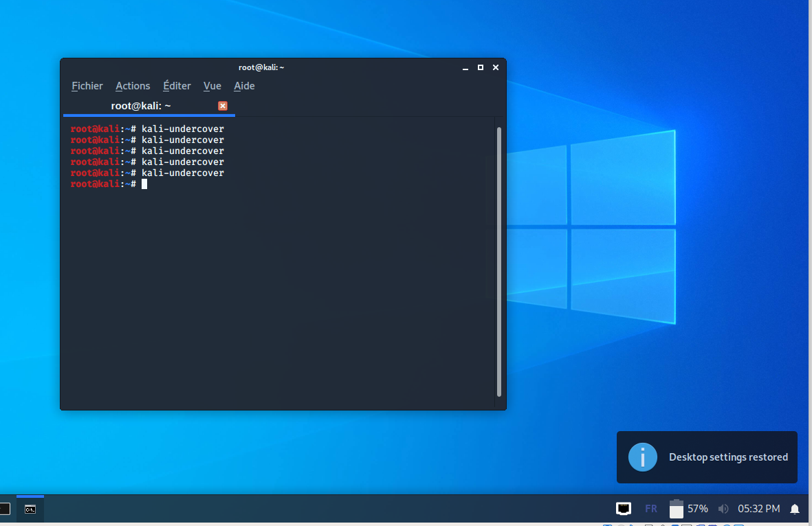Open the Actions menu

click(x=133, y=86)
